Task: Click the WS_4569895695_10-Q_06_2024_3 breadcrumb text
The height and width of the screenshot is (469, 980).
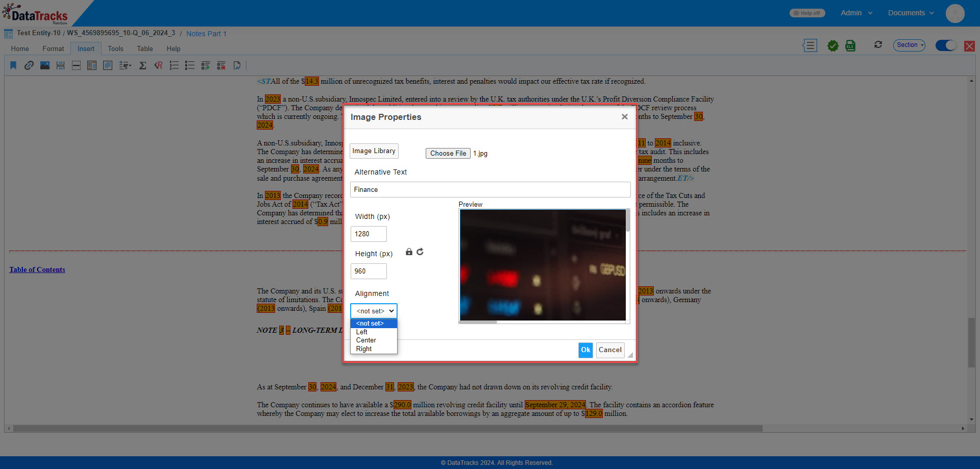Action: click(x=121, y=33)
